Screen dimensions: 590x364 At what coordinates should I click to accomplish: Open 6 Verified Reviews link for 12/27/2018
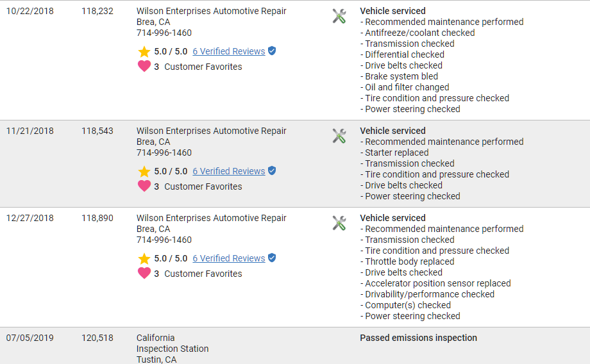pos(228,258)
